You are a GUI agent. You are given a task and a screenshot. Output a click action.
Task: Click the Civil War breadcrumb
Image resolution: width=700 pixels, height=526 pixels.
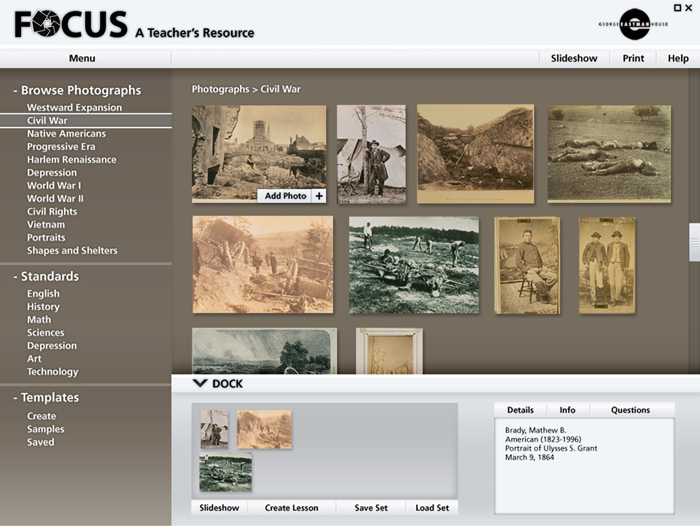[x=280, y=89]
